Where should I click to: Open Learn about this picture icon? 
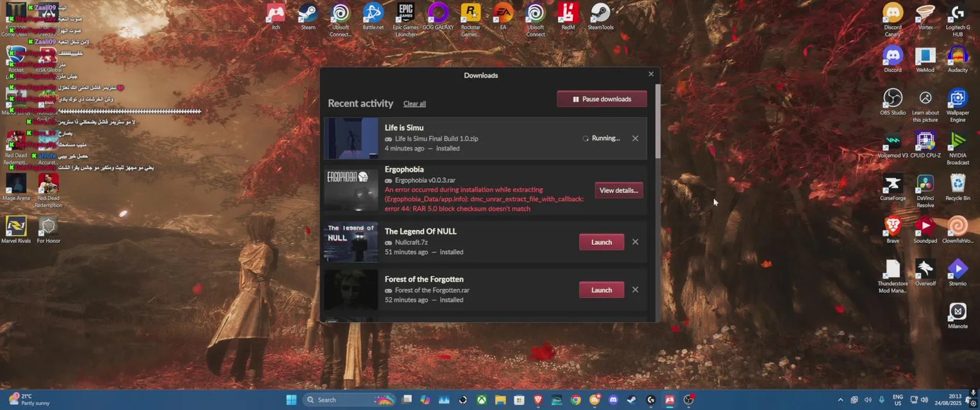point(925,105)
